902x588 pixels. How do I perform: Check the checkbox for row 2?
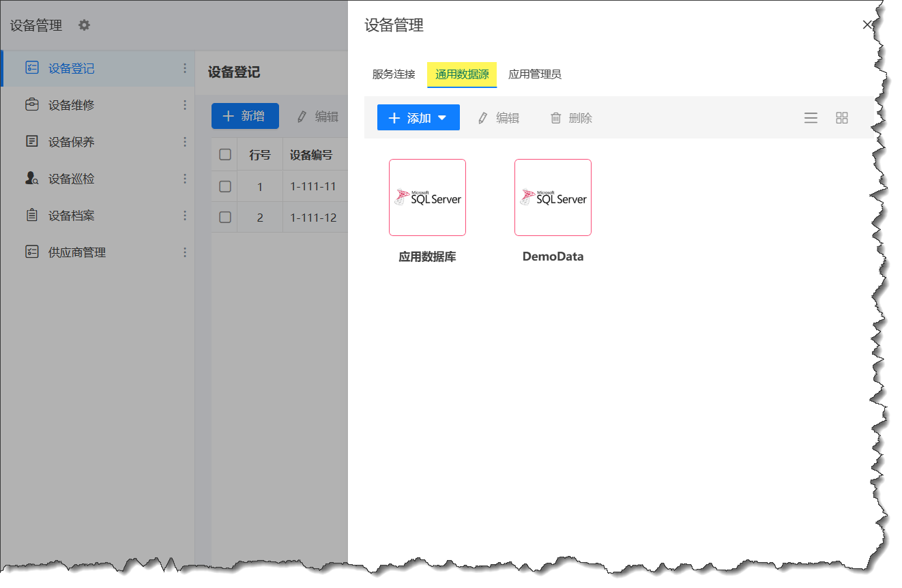click(x=224, y=217)
